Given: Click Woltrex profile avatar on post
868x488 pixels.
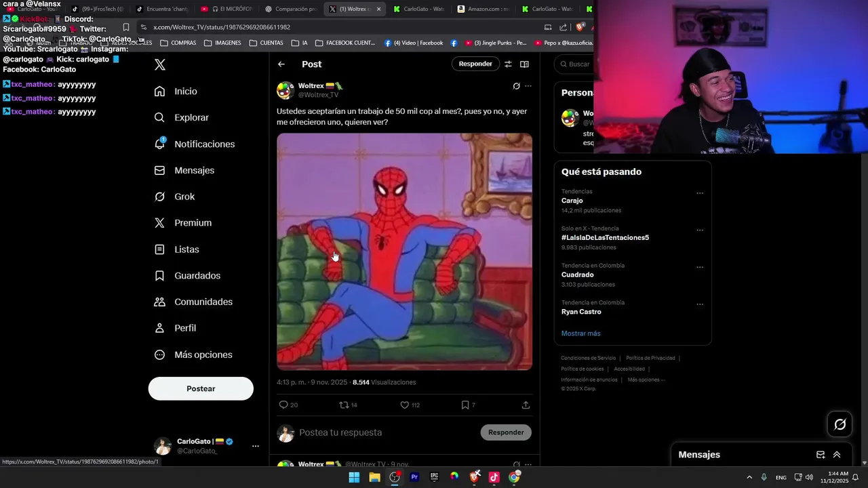Looking at the screenshot, I should tap(285, 90).
